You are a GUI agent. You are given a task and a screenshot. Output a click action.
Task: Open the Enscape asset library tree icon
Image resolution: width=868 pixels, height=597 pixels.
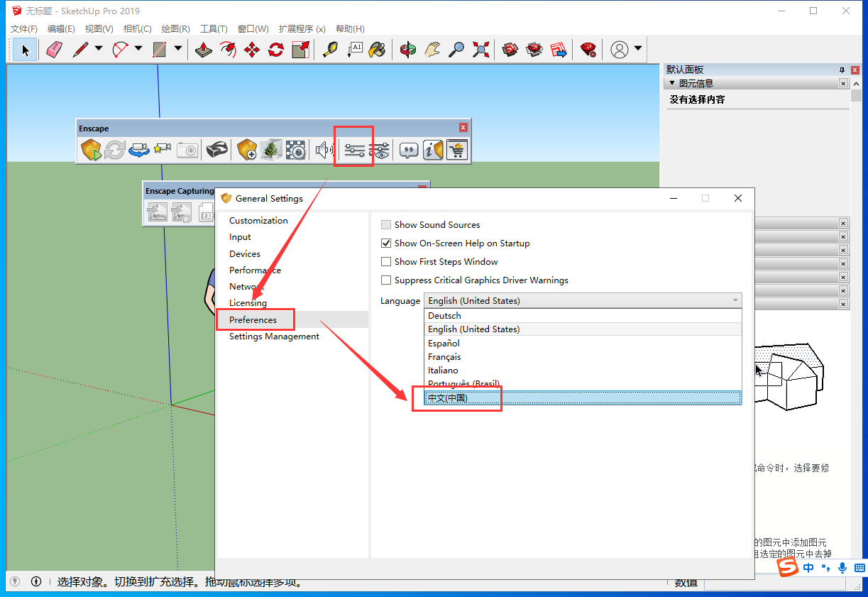270,149
